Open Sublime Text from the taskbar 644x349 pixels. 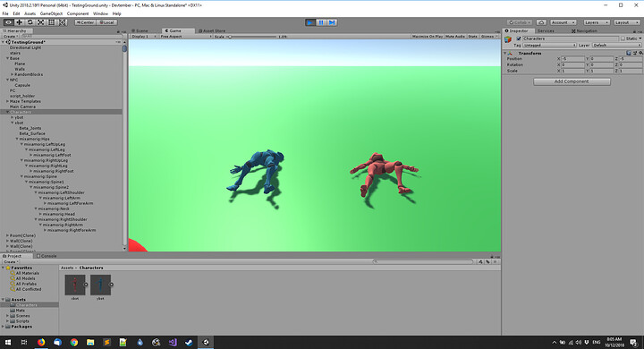106,342
